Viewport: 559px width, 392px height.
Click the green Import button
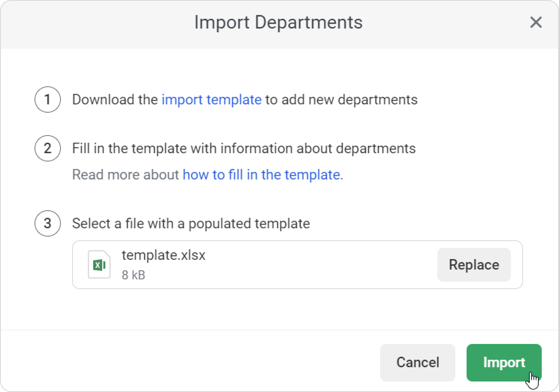coord(504,362)
